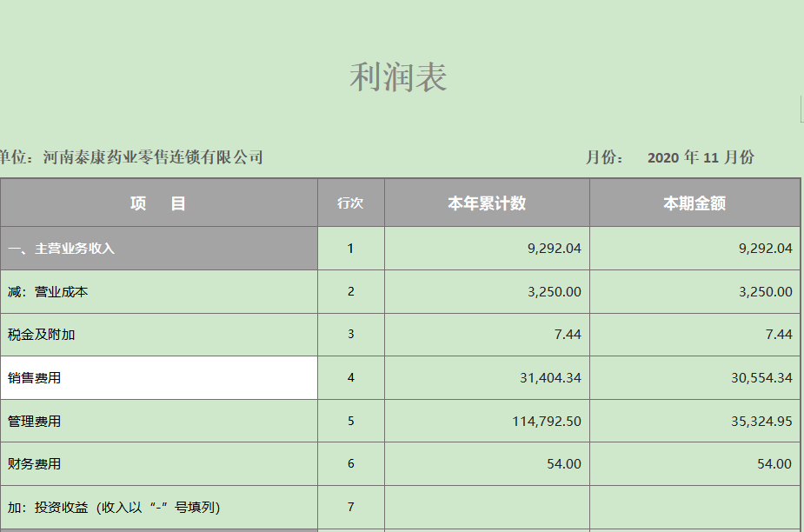
Task: Click the 30,554.34 current period amount
Action: click(761, 378)
